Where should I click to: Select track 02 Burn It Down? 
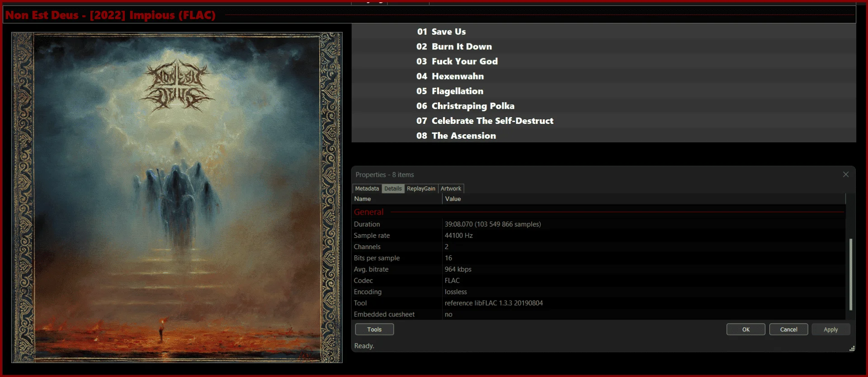click(604, 47)
